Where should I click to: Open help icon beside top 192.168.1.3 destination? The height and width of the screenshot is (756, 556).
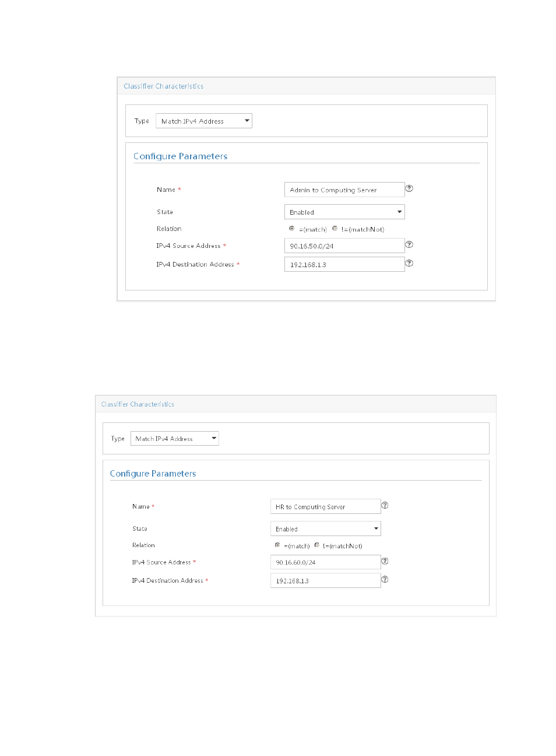coord(409,263)
